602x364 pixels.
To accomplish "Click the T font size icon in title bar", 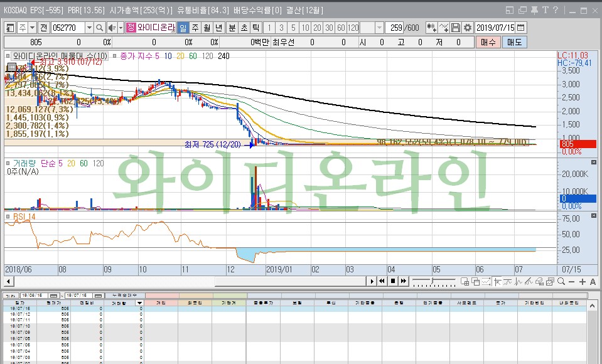I will (545, 11).
